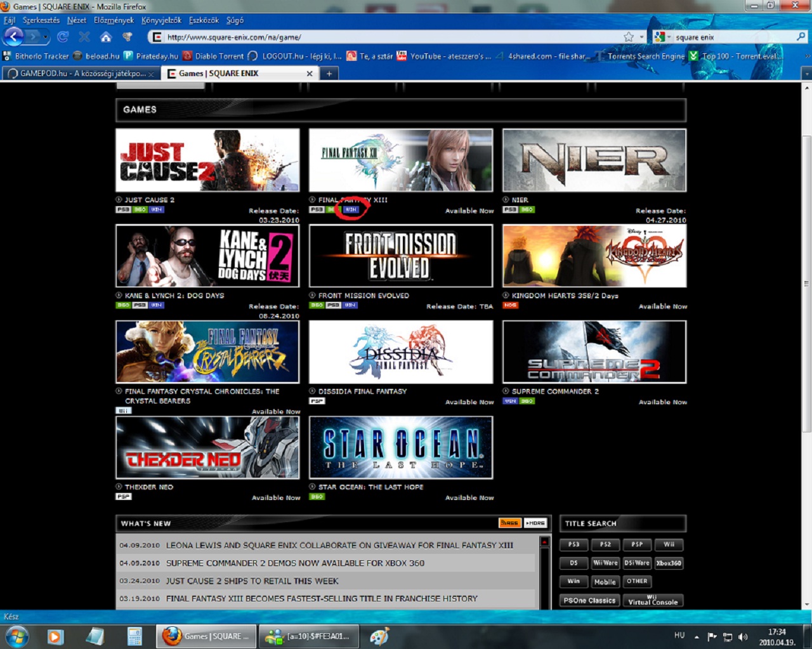Click the NIER game banner
This screenshot has height=649, width=812.
pyautogui.click(x=594, y=160)
